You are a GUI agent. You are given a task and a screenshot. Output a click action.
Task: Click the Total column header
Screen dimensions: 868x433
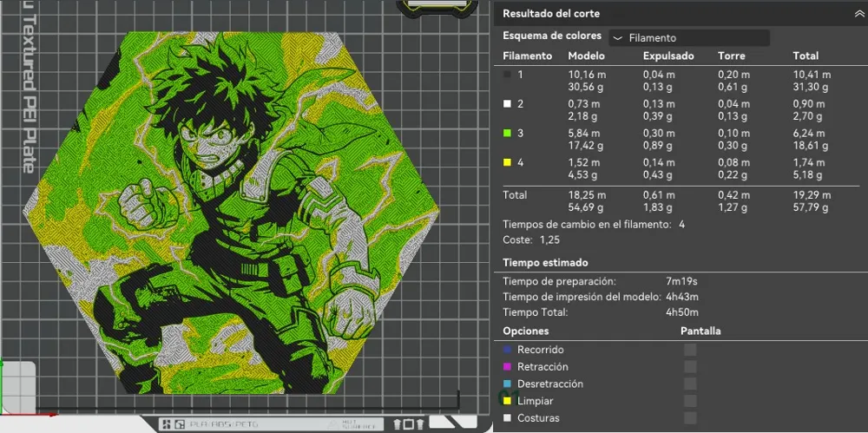point(806,56)
